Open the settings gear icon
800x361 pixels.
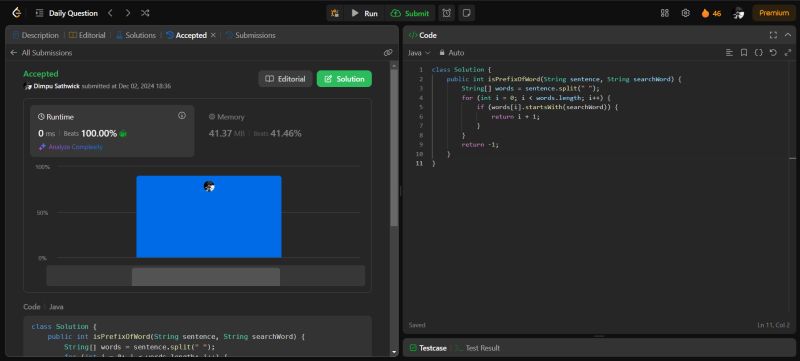tap(686, 13)
